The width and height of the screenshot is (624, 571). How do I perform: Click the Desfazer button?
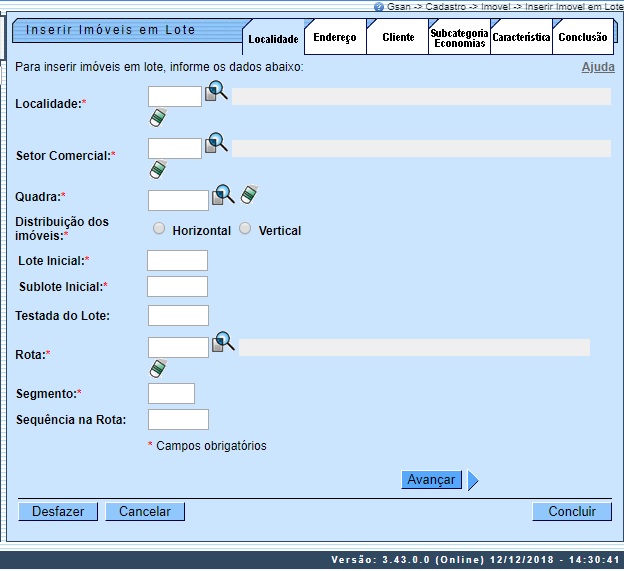tap(58, 511)
